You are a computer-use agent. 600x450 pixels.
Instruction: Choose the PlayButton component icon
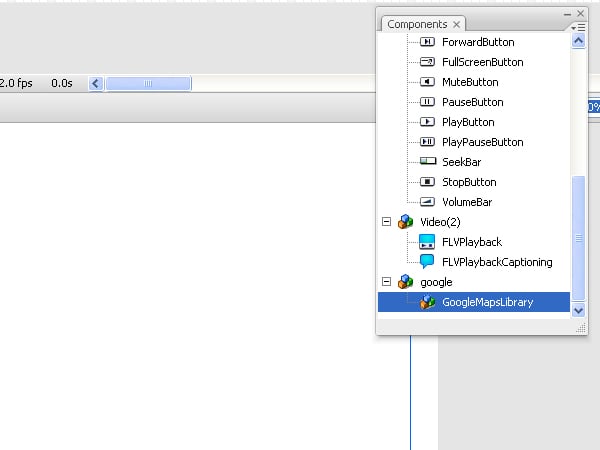pyautogui.click(x=427, y=122)
